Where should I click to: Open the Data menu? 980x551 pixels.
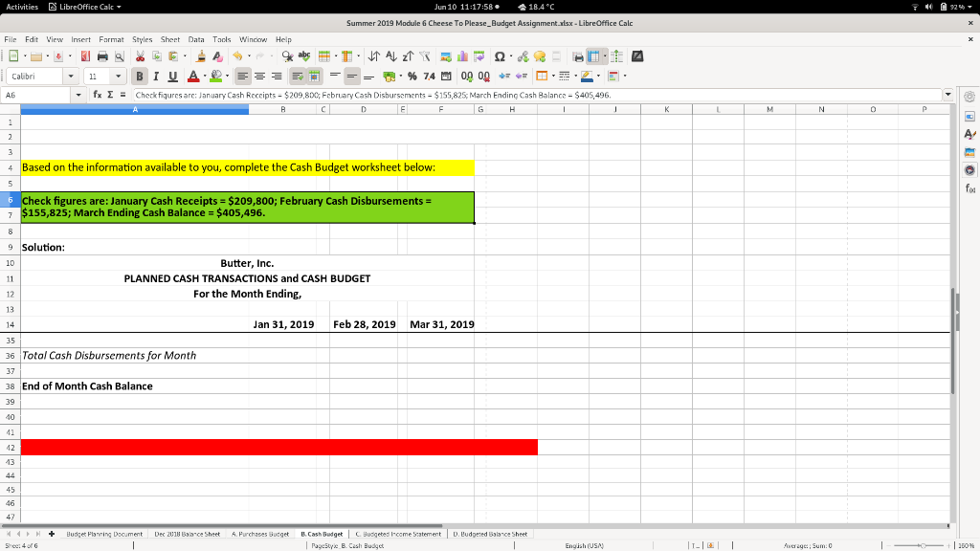point(196,39)
